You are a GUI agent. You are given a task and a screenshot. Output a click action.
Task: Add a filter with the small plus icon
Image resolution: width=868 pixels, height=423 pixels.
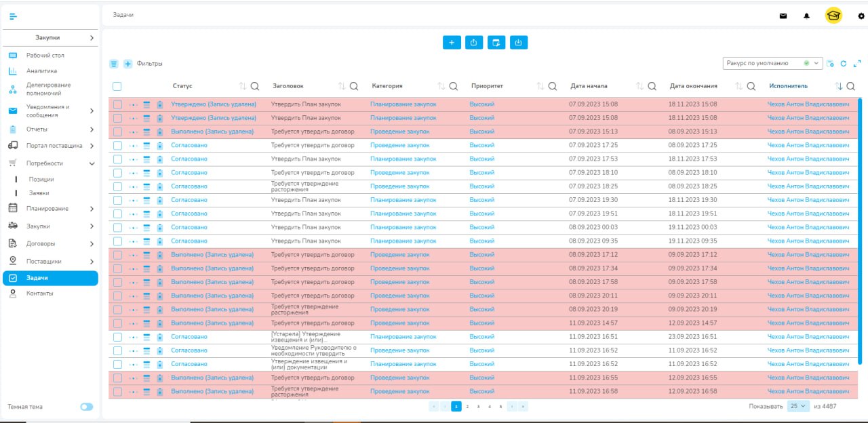point(127,64)
